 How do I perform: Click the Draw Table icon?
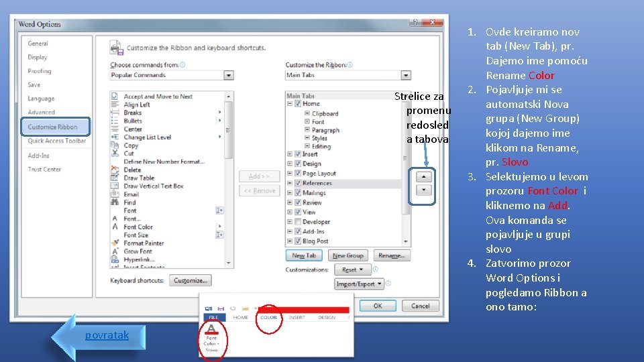pyautogui.click(x=115, y=178)
